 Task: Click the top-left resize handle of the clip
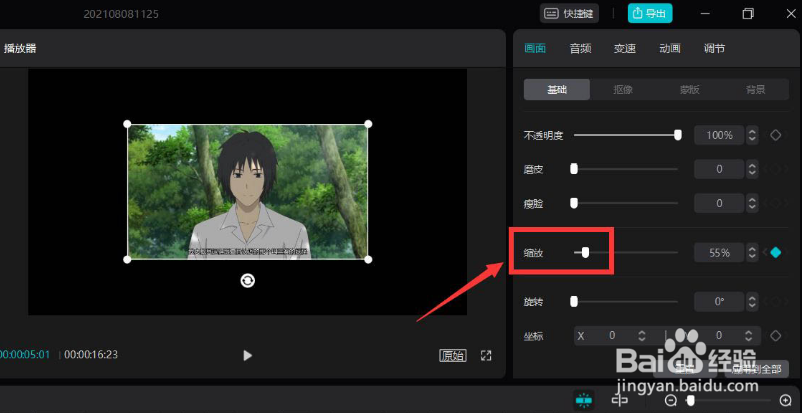coord(127,124)
